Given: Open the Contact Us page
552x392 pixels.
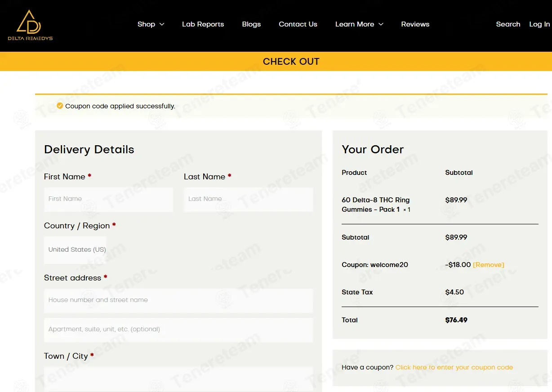Looking at the screenshot, I should [298, 24].
